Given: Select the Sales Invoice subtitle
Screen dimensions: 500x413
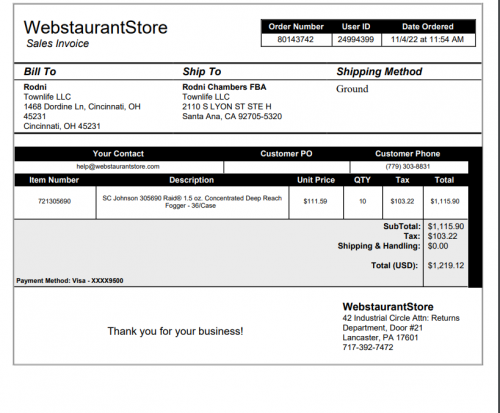Looking at the screenshot, I should click(58, 43).
